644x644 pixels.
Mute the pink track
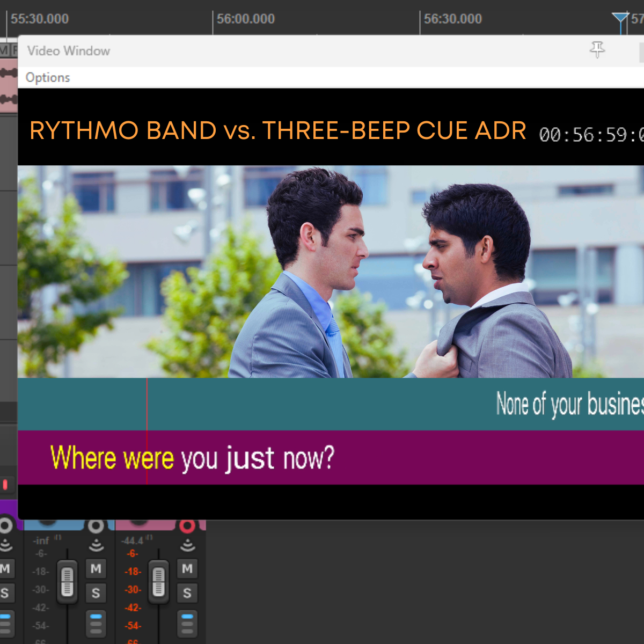(x=187, y=568)
